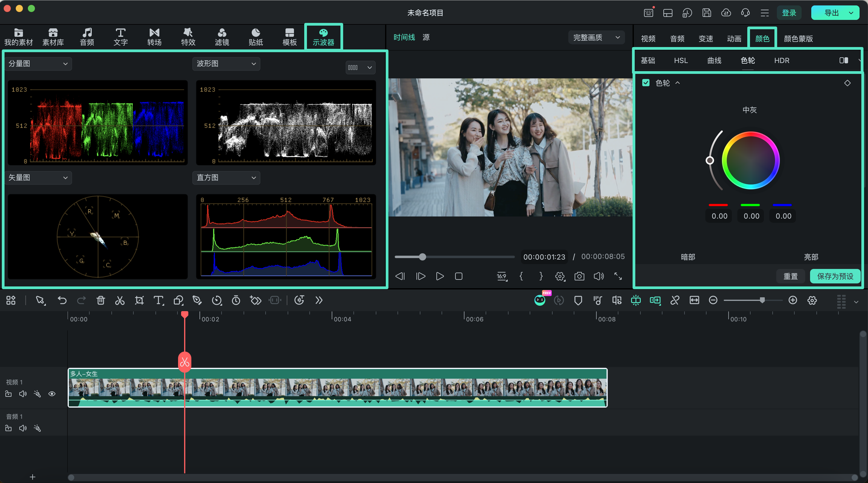
Task: Click the cloud upload icon
Action: (726, 13)
